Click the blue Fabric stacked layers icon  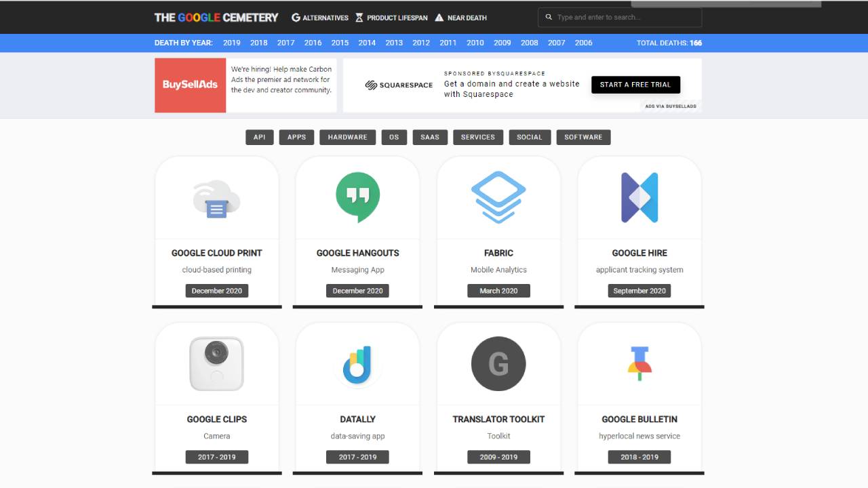point(498,197)
